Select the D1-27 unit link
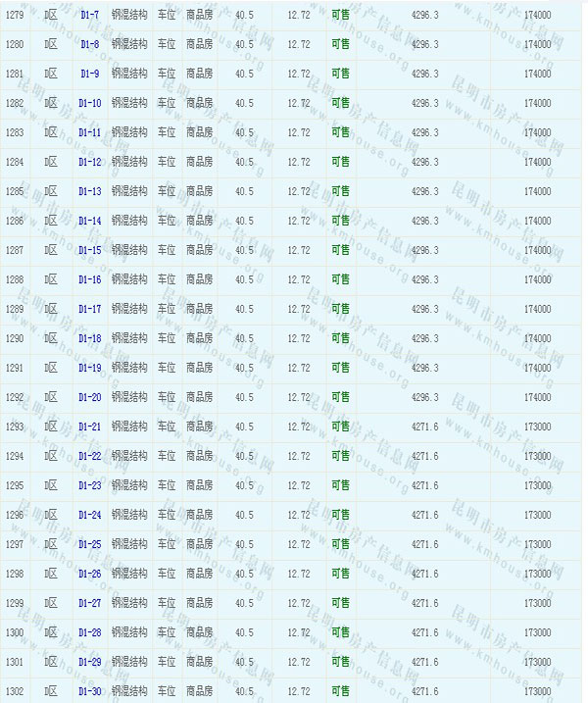 (x=89, y=603)
